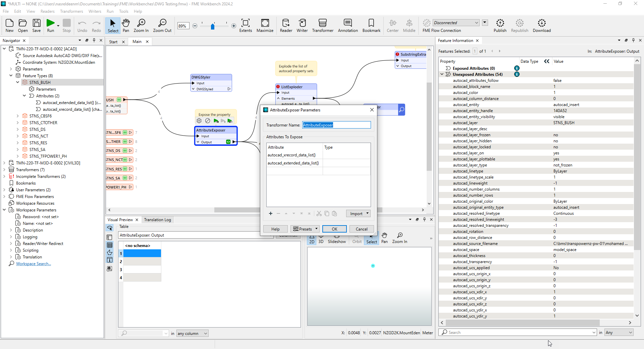Add a Reader from the toolbar
The width and height of the screenshot is (644, 349).
[286, 26]
